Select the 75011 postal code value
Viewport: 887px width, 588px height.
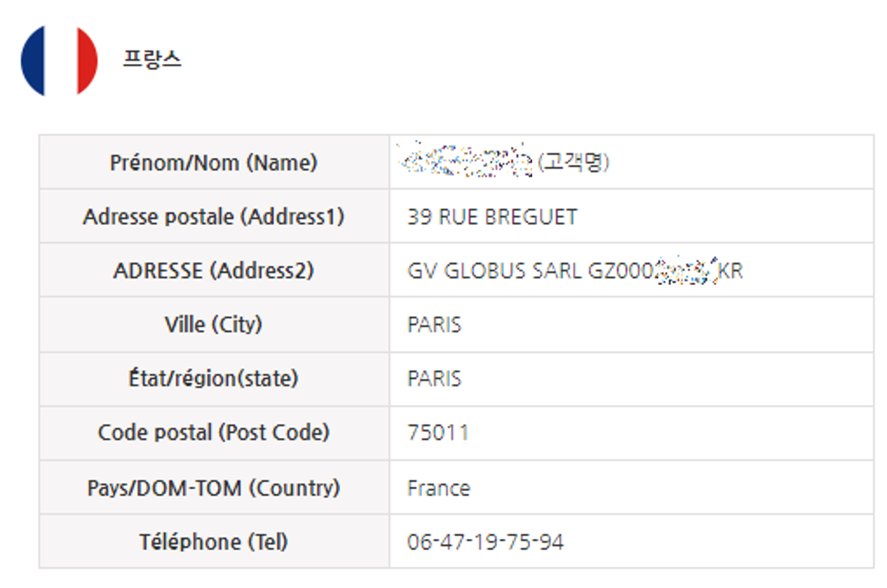438,433
